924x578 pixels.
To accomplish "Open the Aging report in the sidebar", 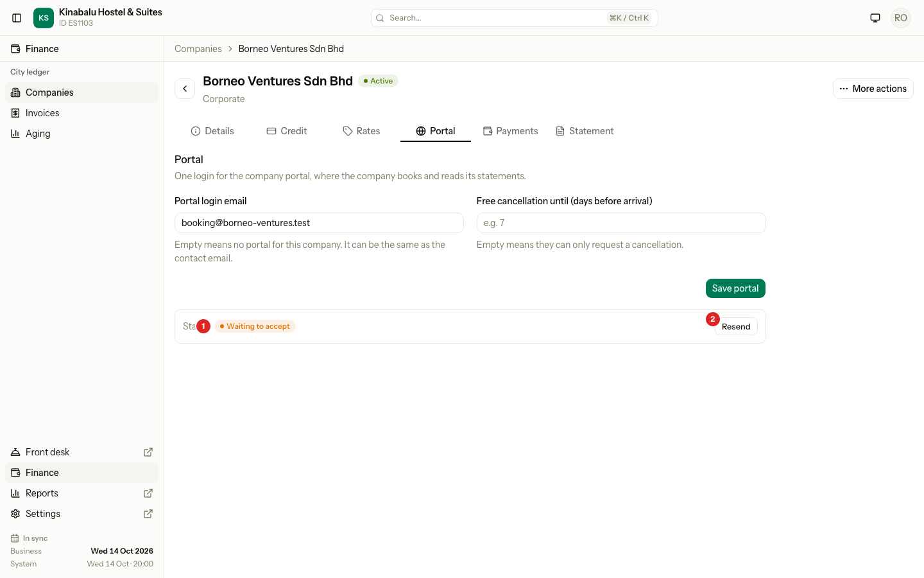I will tap(81, 134).
